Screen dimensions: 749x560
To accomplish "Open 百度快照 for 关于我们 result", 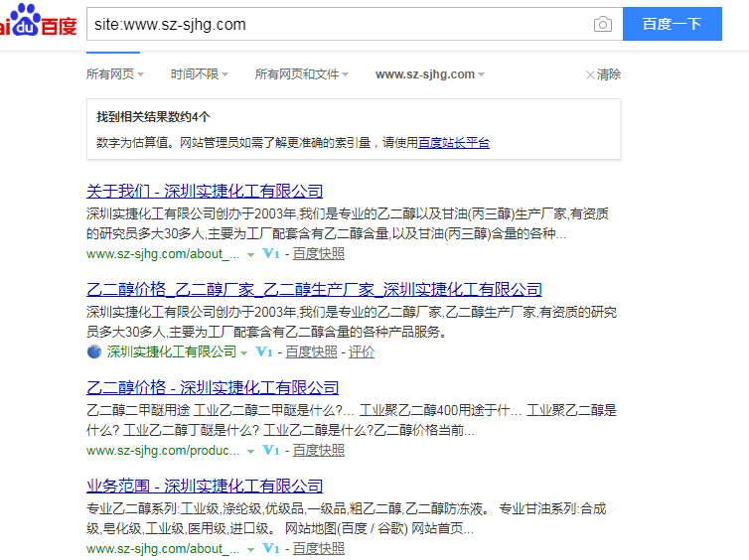I will 319,253.
